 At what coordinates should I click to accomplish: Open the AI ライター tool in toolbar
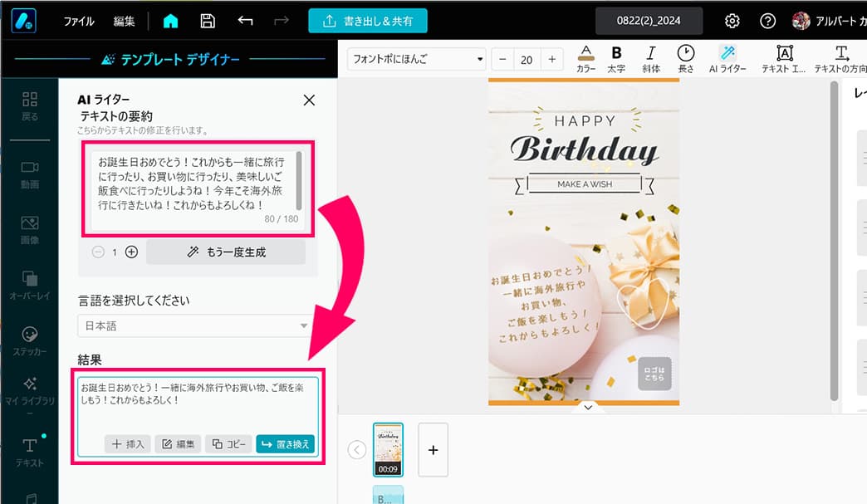tap(727, 59)
